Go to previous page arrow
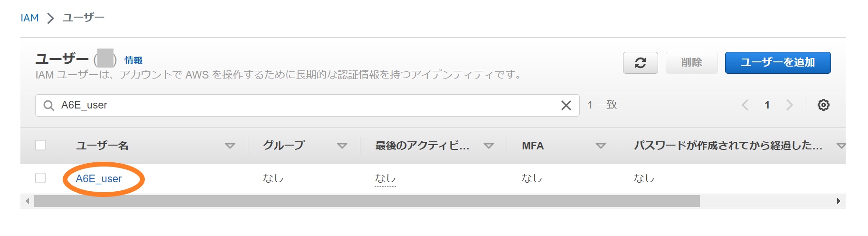Image resolution: width=868 pixels, height=236 pixels. point(745,105)
